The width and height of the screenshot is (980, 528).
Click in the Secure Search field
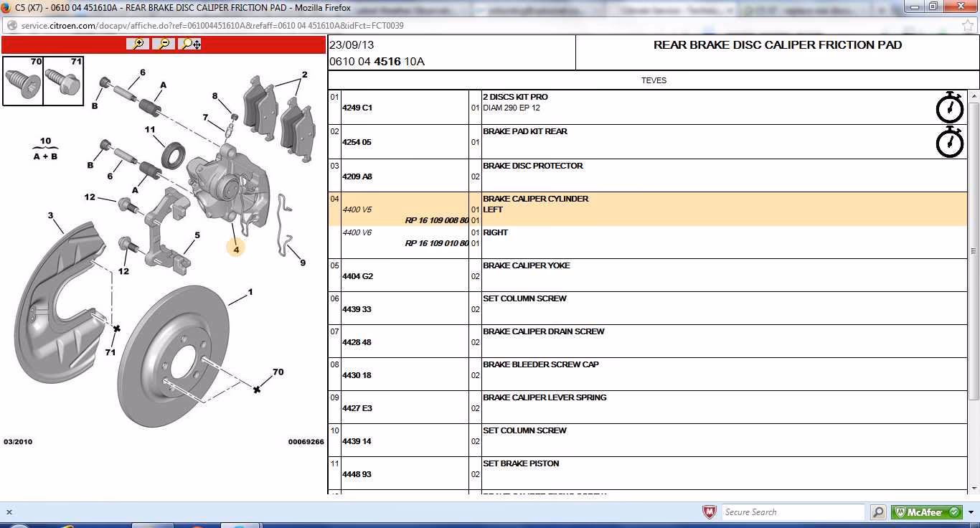(793, 512)
